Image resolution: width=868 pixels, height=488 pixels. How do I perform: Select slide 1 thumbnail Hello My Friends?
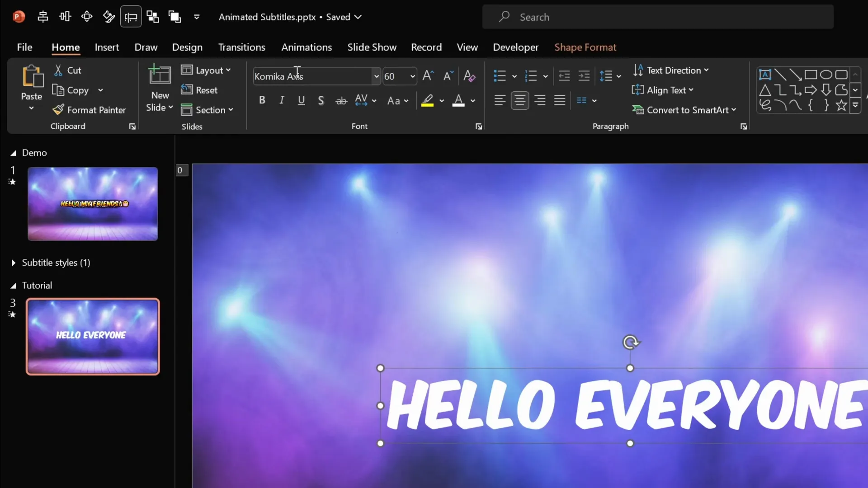coord(93,204)
